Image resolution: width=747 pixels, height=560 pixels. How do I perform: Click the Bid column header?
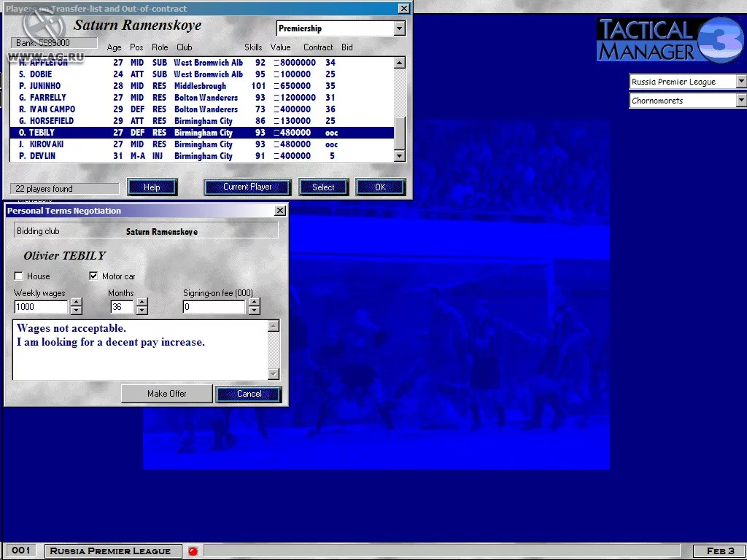point(347,47)
